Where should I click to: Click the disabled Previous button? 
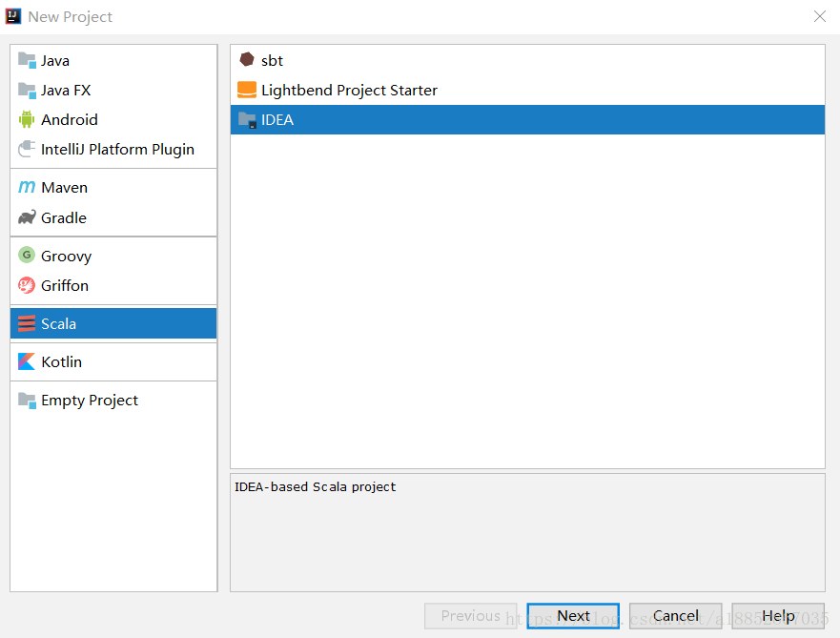coord(470,615)
